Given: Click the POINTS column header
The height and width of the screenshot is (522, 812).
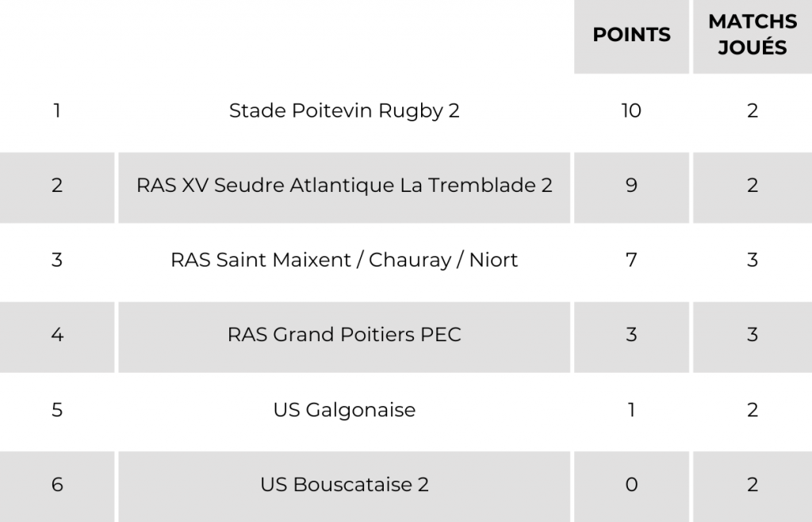Looking at the screenshot, I should (631, 35).
